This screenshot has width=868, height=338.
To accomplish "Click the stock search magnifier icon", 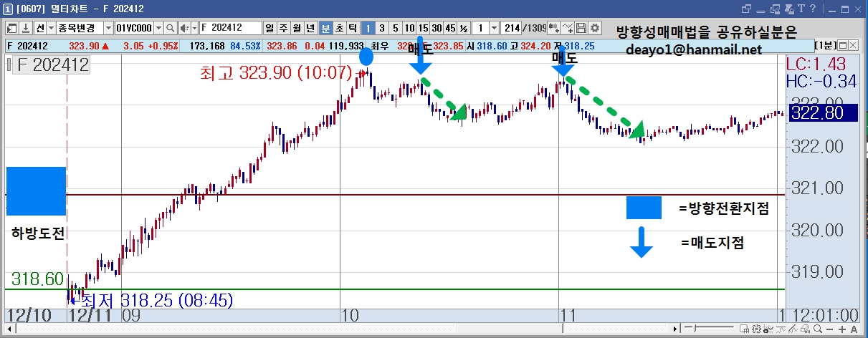I will coord(170,28).
